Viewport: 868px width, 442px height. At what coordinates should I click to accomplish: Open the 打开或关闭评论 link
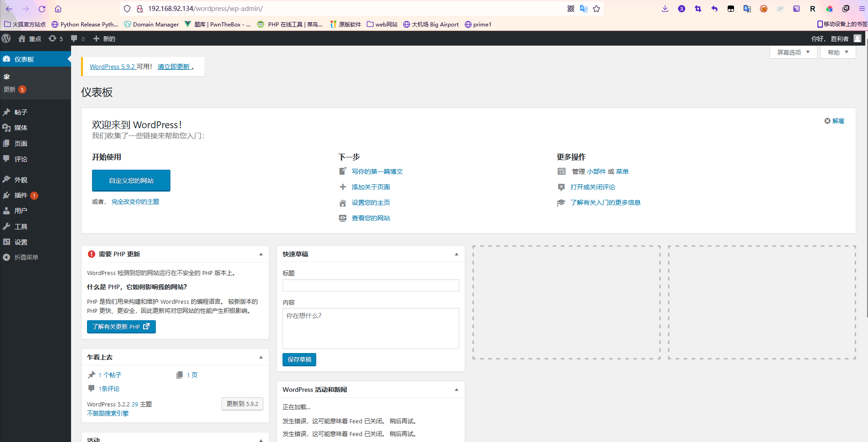click(x=593, y=187)
